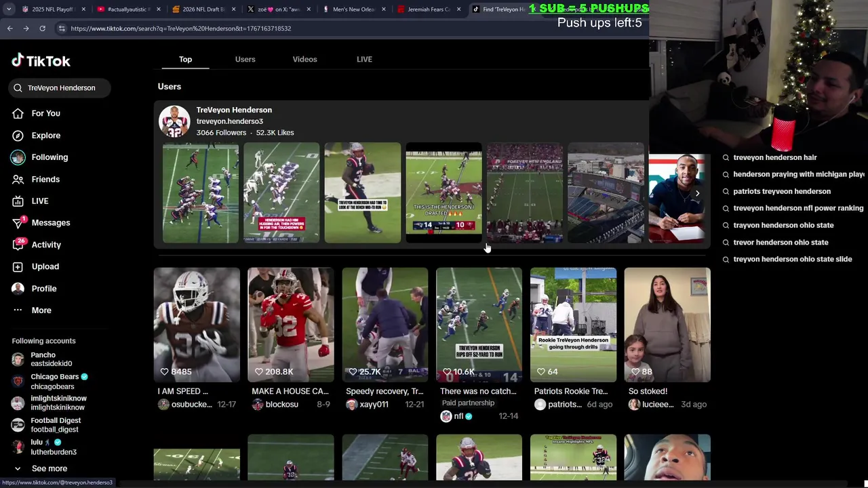Open blockosu author link

(281, 405)
